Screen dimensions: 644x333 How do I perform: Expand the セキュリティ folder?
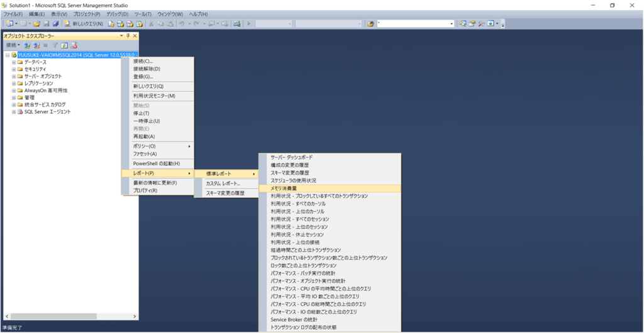point(14,69)
